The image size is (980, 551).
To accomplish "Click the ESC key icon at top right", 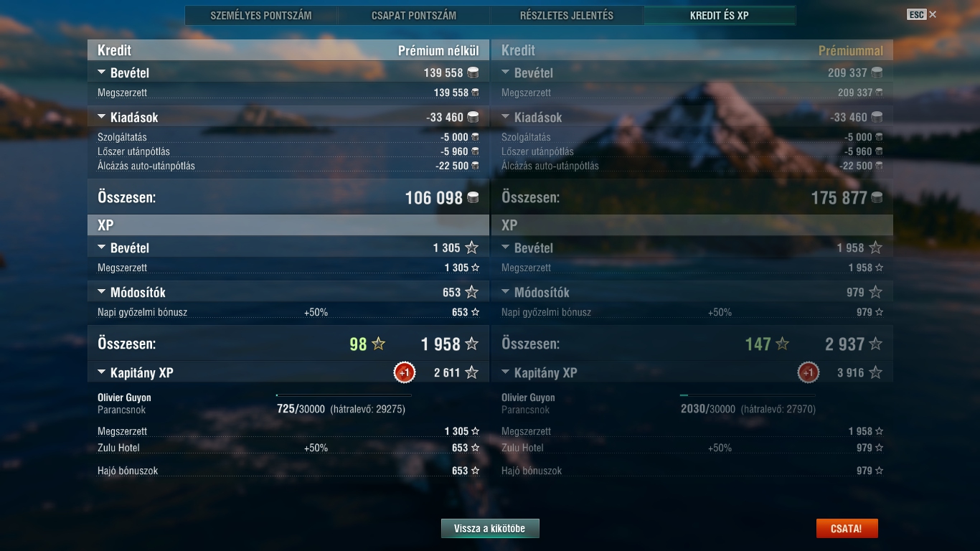I will click(916, 14).
